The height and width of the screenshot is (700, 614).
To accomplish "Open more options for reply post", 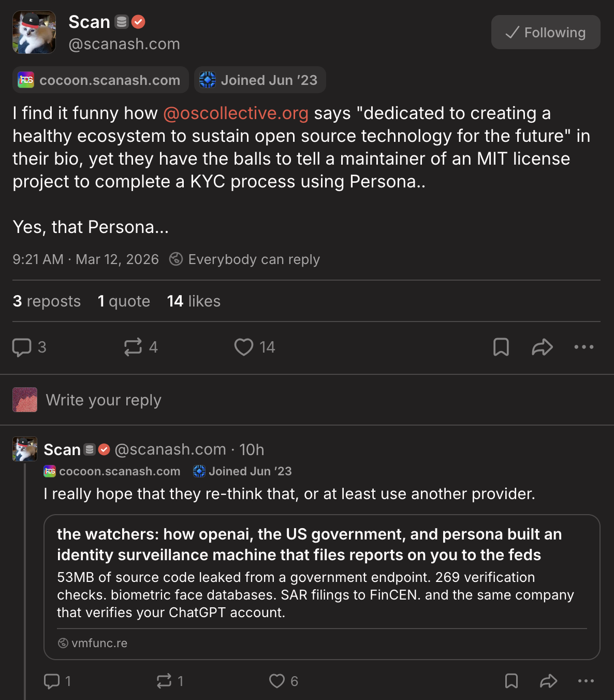I will pos(586,681).
